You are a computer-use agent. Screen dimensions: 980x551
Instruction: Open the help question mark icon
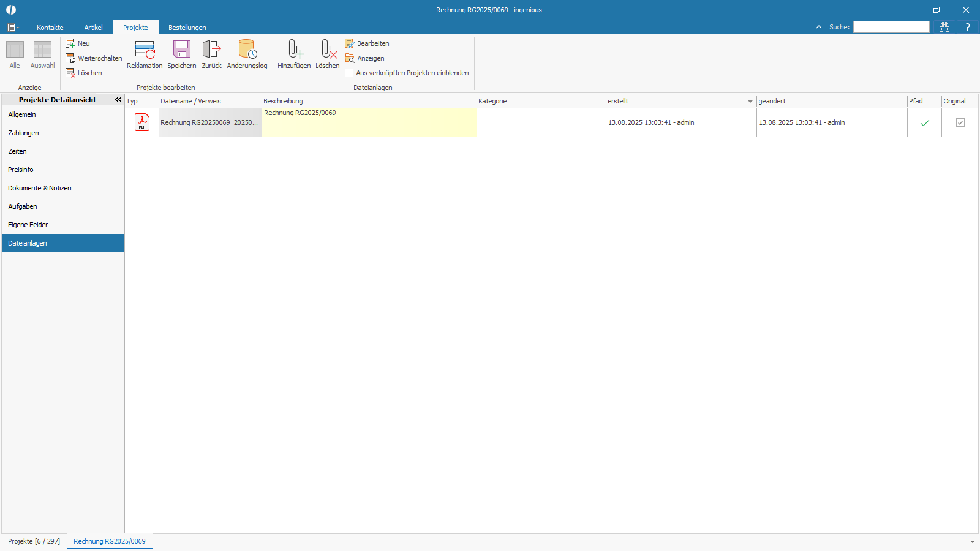pos(968,27)
